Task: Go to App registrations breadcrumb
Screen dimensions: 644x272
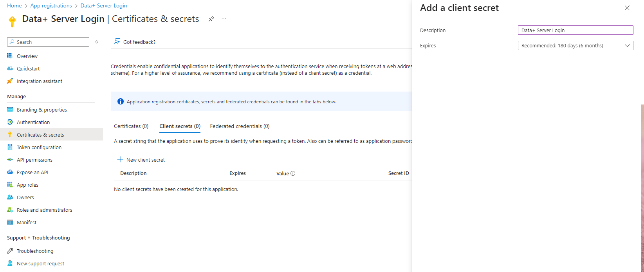Action: [x=51, y=5]
